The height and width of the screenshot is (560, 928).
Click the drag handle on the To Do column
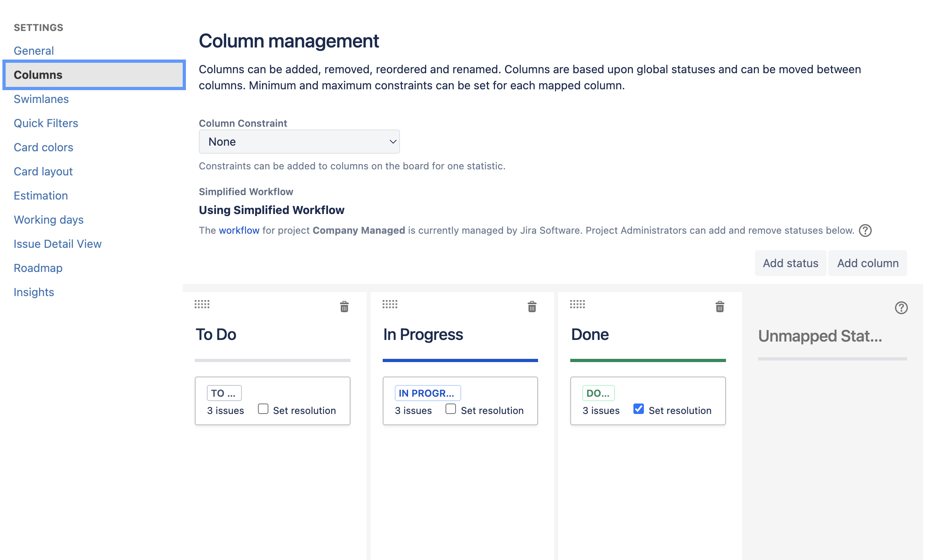[x=202, y=305]
